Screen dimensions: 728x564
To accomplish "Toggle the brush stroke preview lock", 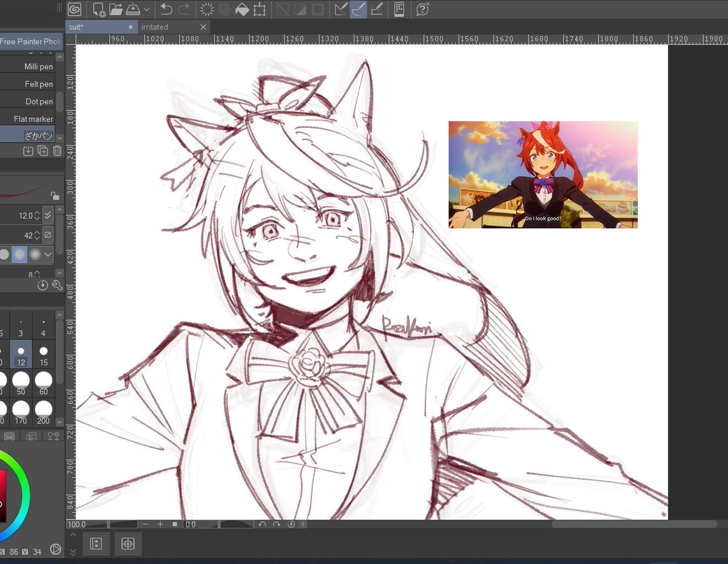I will click(55, 195).
